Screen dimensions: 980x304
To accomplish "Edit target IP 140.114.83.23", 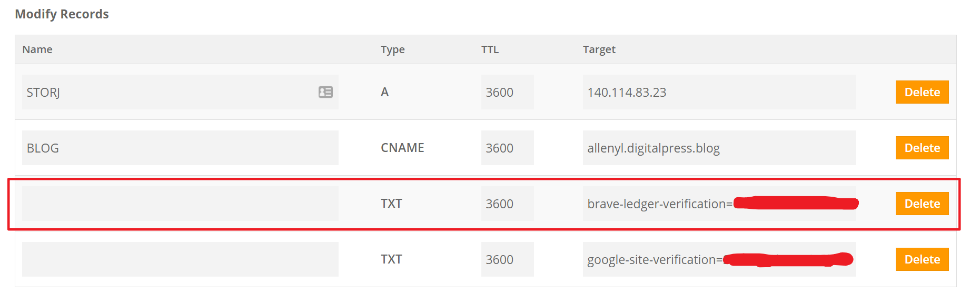I will 719,92.
